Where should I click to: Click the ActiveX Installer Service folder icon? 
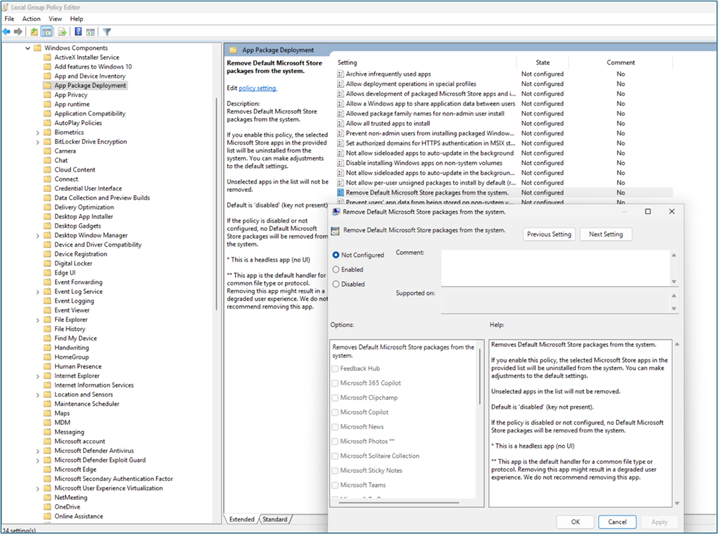(47, 57)
